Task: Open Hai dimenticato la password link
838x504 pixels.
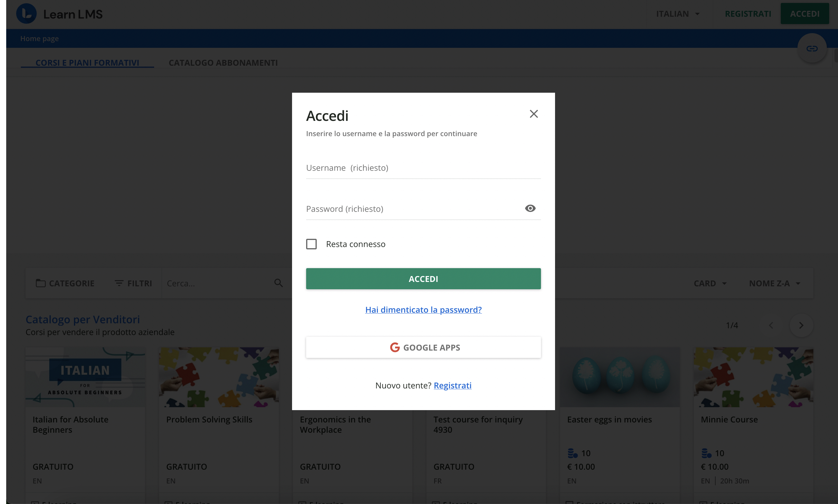Action: point(423,309)
